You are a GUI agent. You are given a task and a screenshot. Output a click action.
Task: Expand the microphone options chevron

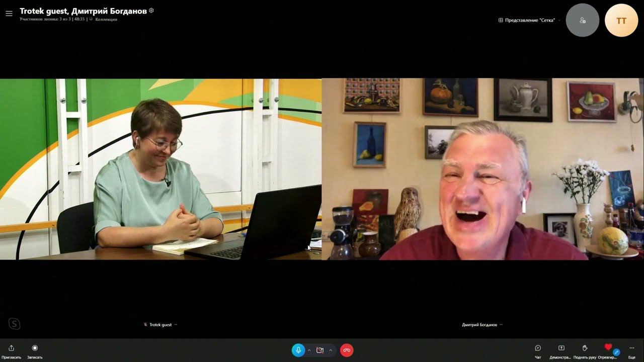point(309,350)
